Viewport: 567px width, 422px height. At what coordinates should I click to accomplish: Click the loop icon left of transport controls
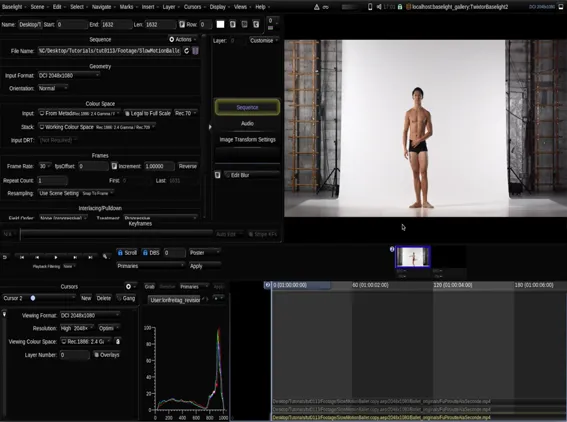click(x=5, y=257)
